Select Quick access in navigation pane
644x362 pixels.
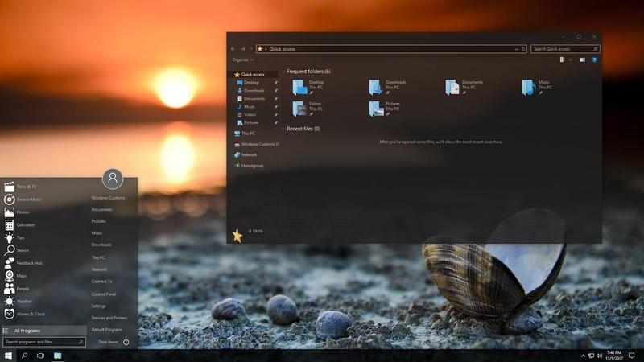point(253,74)
